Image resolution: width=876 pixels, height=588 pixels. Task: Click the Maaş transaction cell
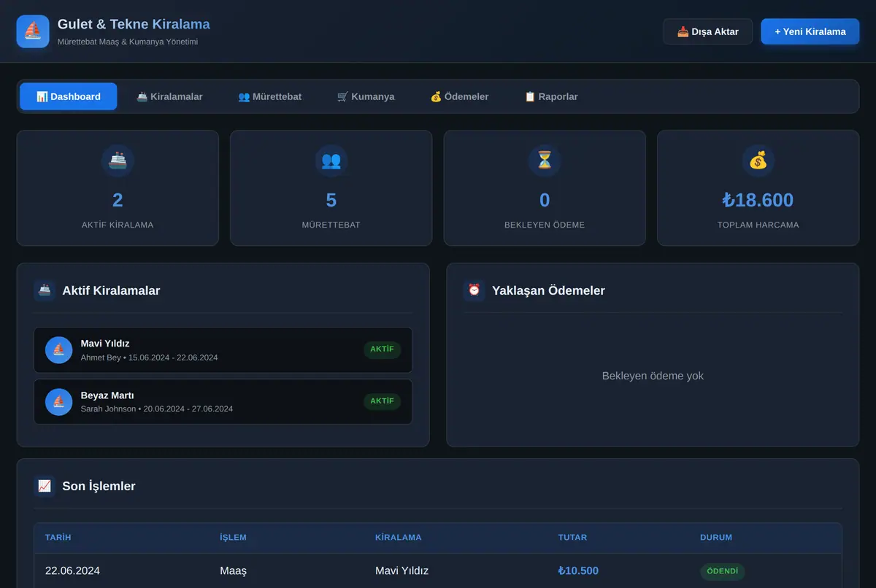coord(234,571)
